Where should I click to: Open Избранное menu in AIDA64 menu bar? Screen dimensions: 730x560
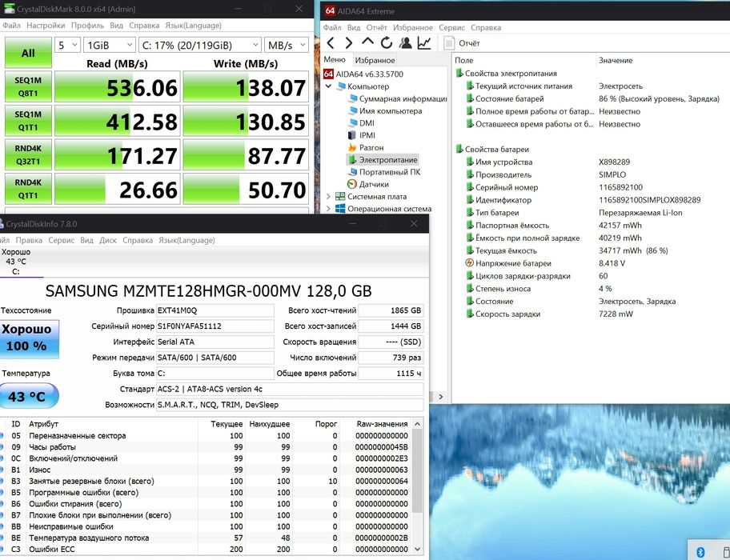pyautogui.click(x=412, y=27)
